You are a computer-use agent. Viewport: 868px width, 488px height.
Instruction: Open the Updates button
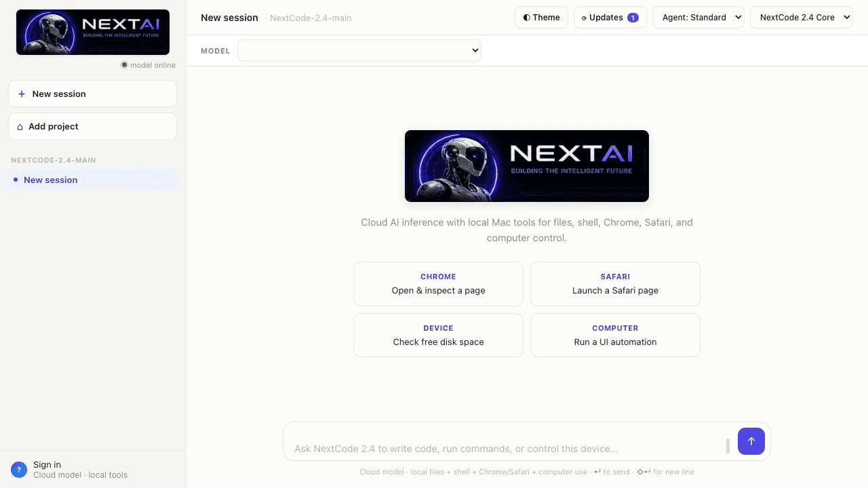tap(610, 18)
